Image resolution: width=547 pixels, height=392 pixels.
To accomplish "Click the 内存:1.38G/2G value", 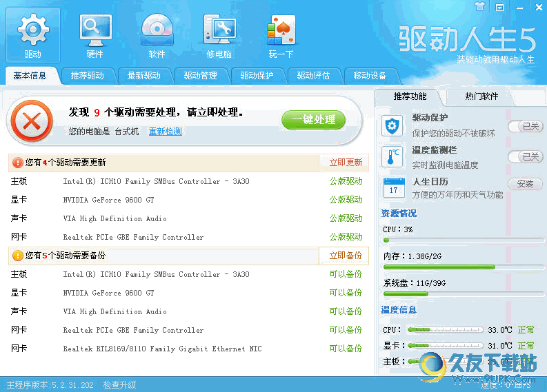I will tap(412, 256).
